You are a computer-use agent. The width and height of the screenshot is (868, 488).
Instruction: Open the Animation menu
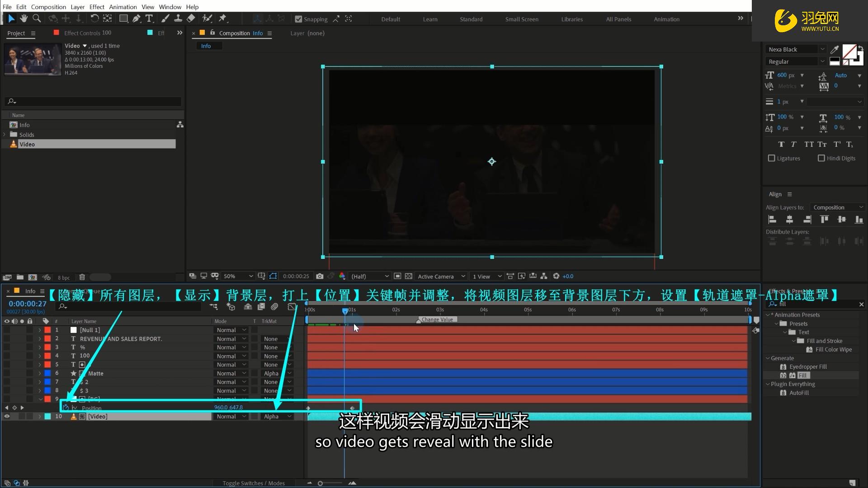click(x=123, y=7)
